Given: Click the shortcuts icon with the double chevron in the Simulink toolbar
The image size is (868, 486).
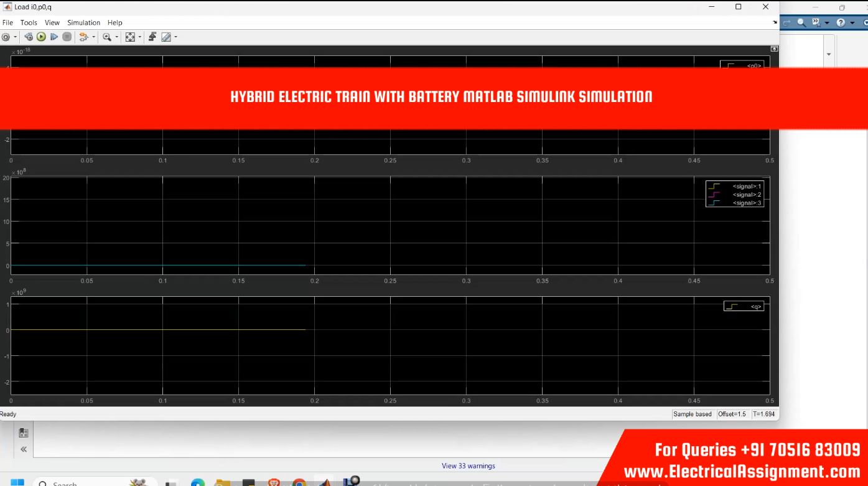Looking at the screenshot, I should pyautogui.click(x=816, y=22).
